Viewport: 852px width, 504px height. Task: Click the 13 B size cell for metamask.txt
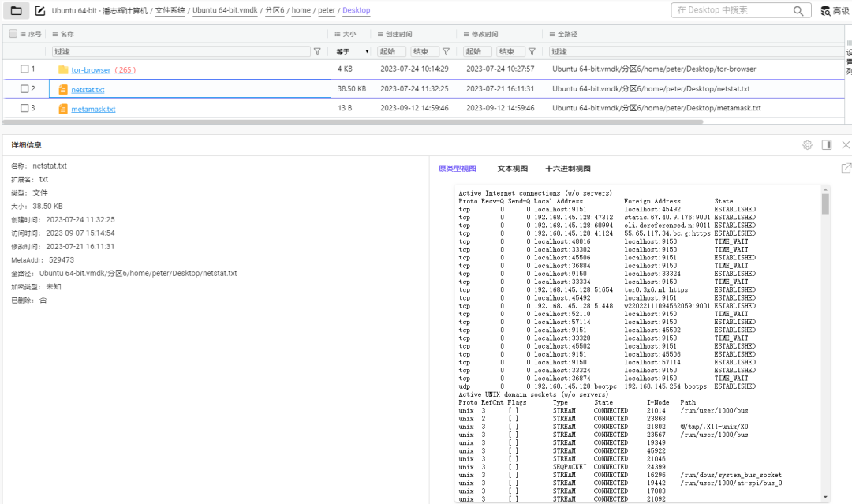345,108
